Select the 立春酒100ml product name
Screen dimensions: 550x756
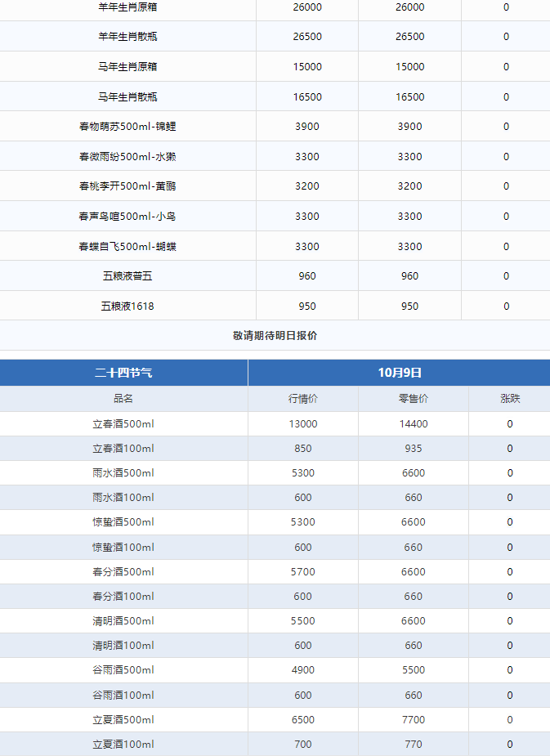(123, 449)
